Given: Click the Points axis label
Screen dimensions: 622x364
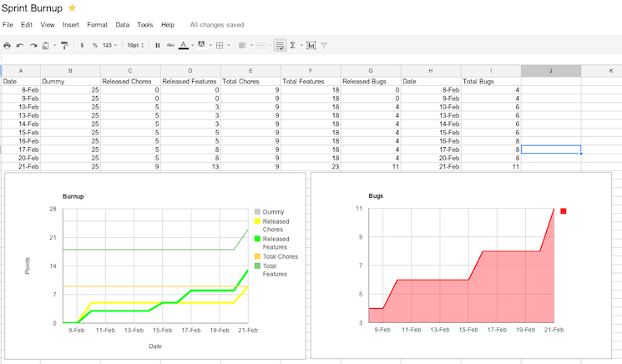Looking at the screenshot, I should pyautogui.click(x=28, y=265).
